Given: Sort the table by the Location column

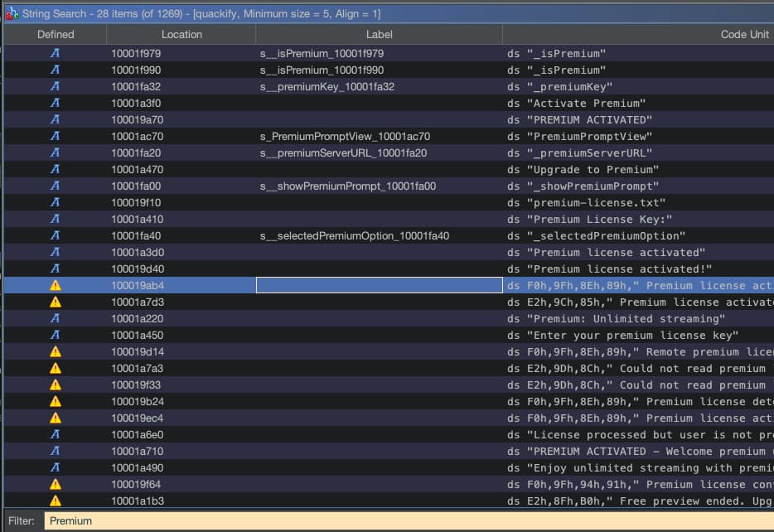Looking at the screenshot, I should point(181,34).
